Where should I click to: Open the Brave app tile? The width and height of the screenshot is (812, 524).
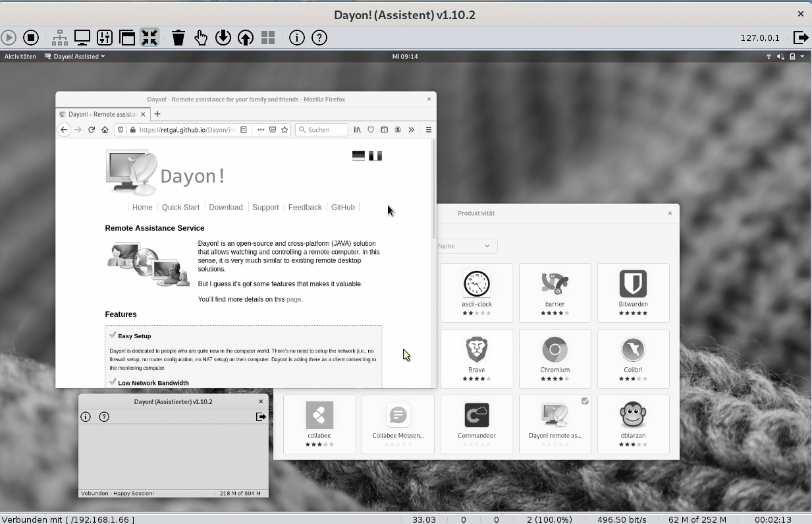[x=477, y=359]
